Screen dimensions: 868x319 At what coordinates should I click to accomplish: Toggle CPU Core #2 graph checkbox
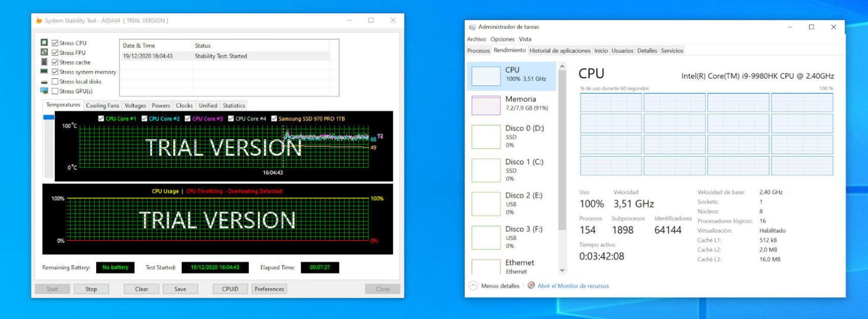pos(144,119)
